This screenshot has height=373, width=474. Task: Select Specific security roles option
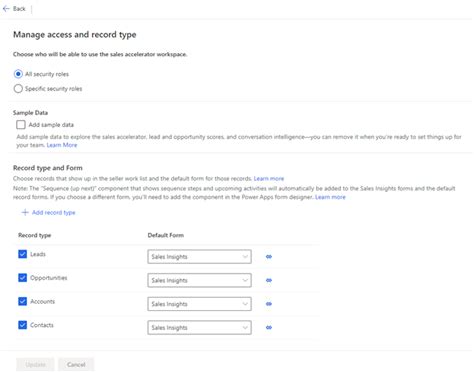coord(18,88)
